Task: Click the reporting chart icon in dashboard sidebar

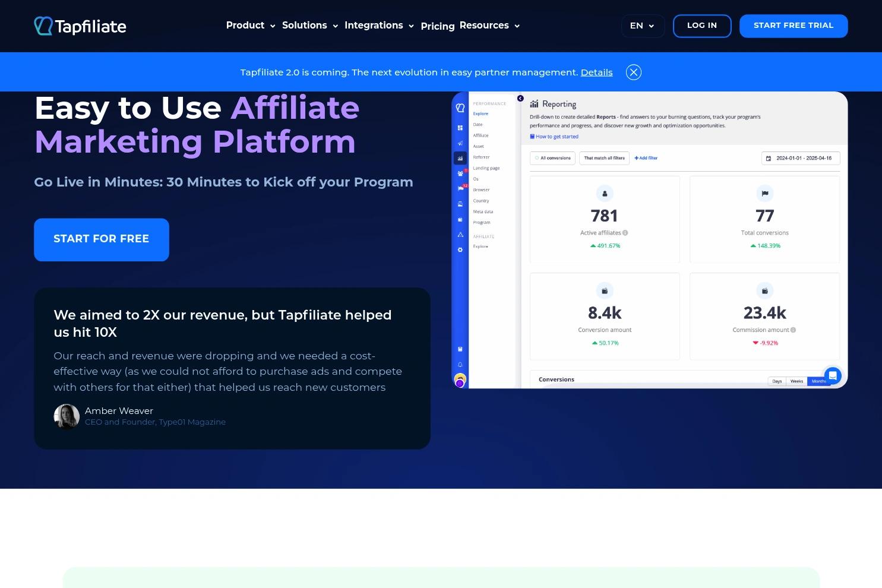Action: (460, 159)
